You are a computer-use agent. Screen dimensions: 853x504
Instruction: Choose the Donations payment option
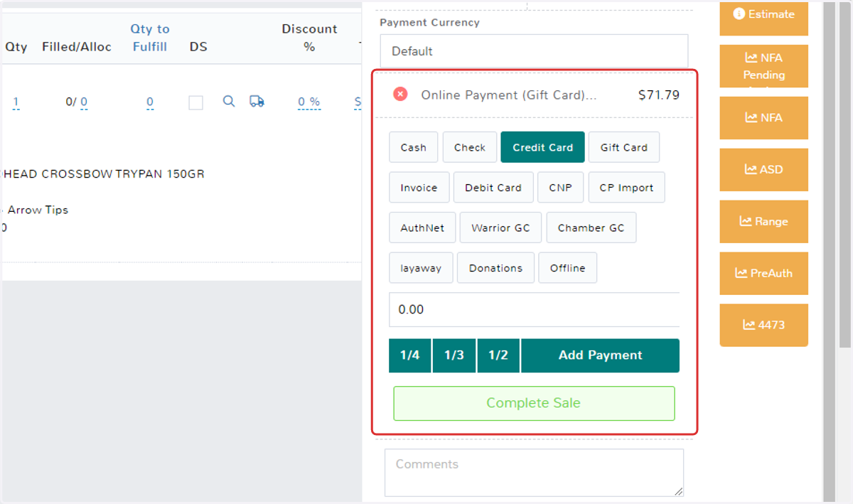495,268
